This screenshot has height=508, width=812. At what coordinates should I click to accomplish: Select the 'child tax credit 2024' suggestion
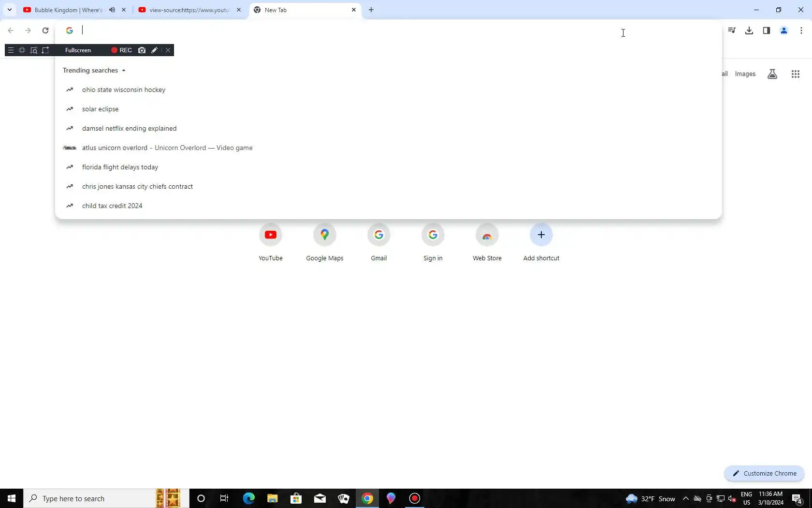389,206
